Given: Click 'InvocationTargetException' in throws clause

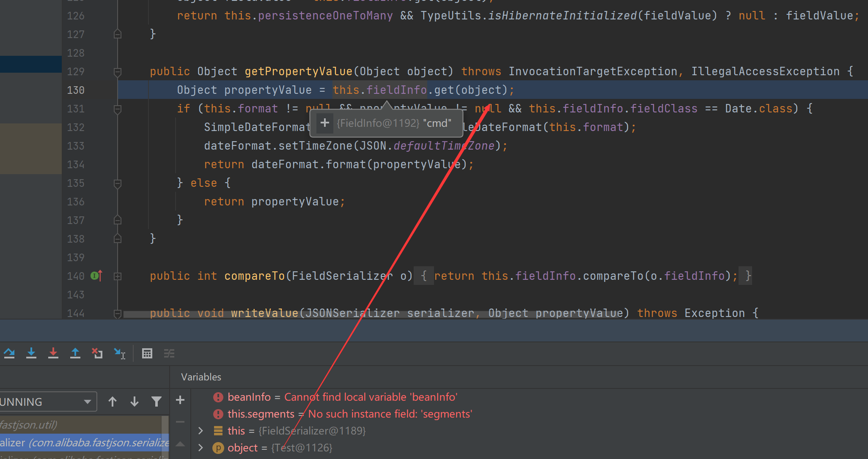Looking at the screenshot, I should coord(593,71).
